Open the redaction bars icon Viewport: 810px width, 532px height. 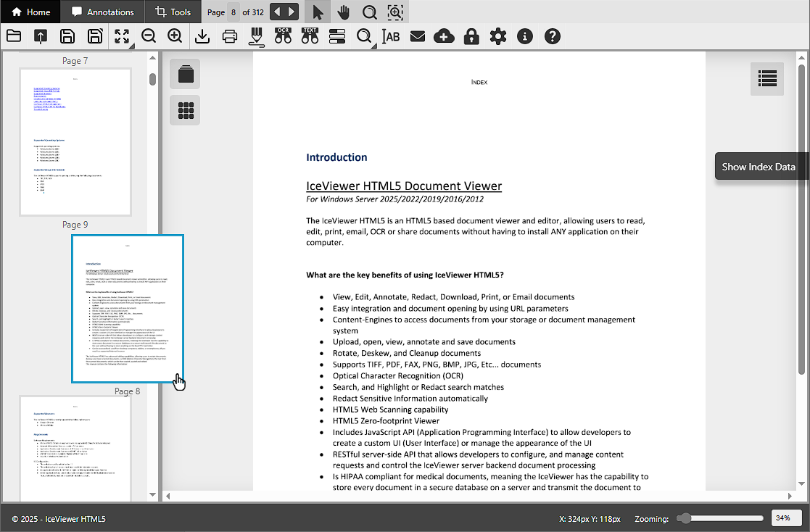(x=336, y=36)
